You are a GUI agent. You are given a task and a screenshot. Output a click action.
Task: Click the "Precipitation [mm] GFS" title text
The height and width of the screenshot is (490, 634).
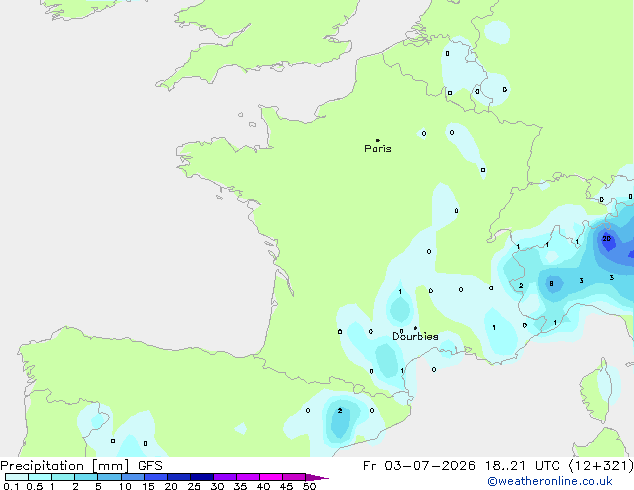(81, 466)
